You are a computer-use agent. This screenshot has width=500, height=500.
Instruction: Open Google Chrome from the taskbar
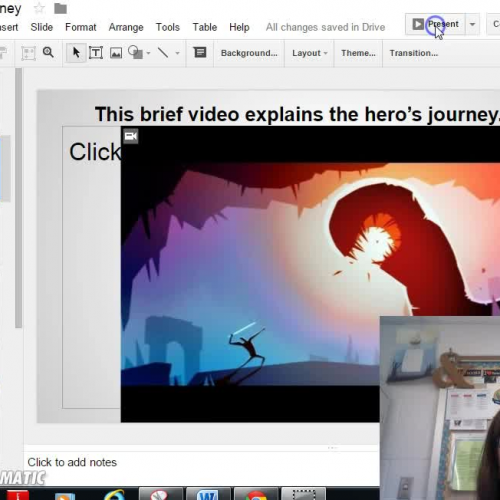click(256, 494)
